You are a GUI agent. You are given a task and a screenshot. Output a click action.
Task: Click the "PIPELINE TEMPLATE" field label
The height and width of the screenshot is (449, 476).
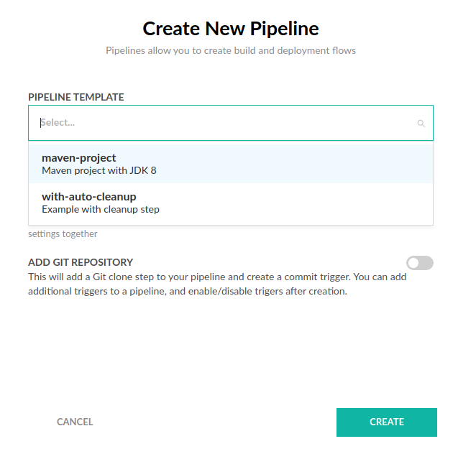pos(76,97)
